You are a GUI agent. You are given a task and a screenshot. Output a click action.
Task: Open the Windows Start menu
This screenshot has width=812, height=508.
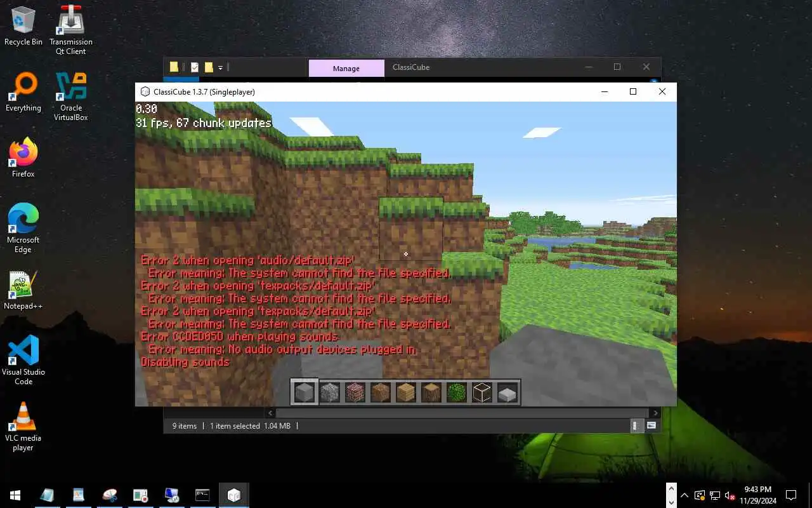coord(15,495)
